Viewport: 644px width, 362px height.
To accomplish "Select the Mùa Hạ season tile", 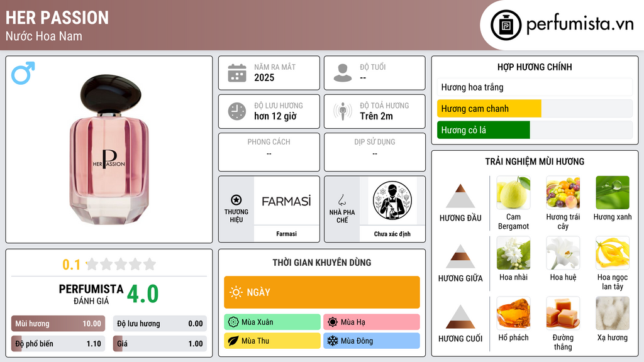I will [372, 322].
